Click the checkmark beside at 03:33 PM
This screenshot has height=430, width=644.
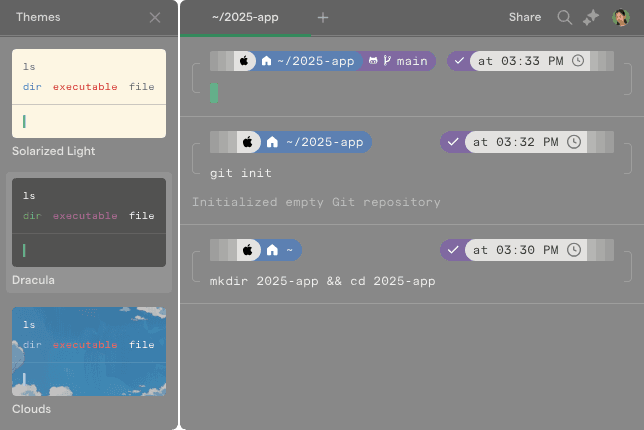(x=459, y=61)
